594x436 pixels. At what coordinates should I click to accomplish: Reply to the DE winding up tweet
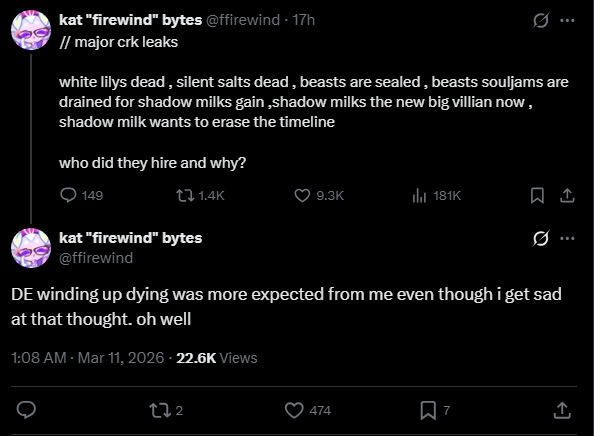[26, 410]
